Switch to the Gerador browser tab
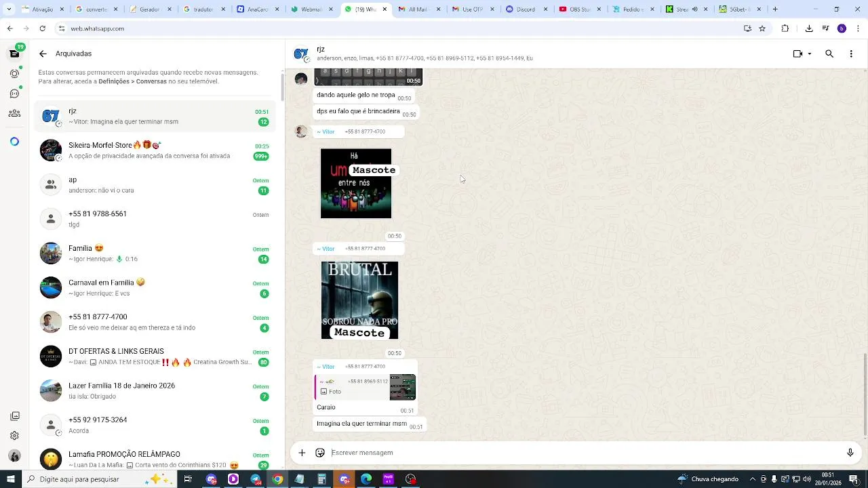 pyautogui.click(x=149, y=9)
